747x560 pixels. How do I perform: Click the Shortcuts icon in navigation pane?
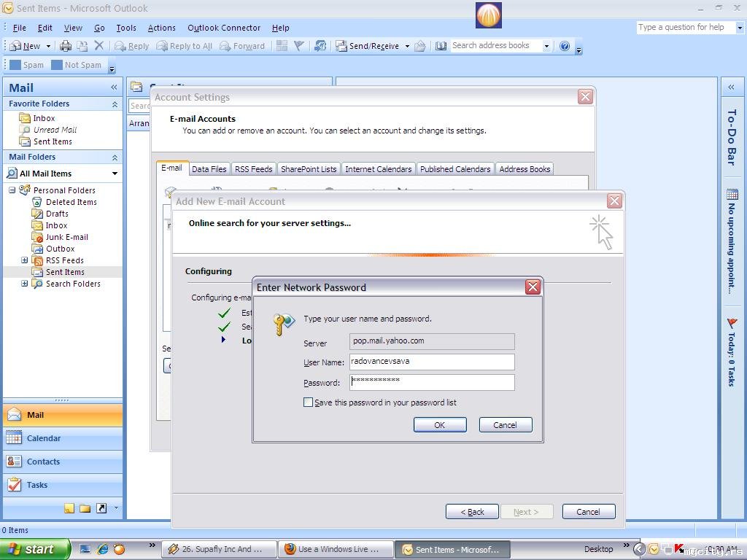point(101,508)
